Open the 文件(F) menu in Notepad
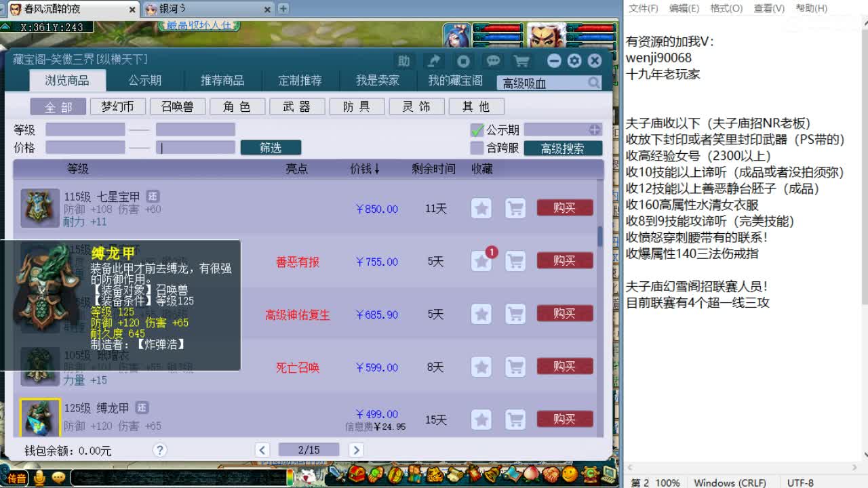The width and height of the screenshot is (868, 488). [644, 8]
